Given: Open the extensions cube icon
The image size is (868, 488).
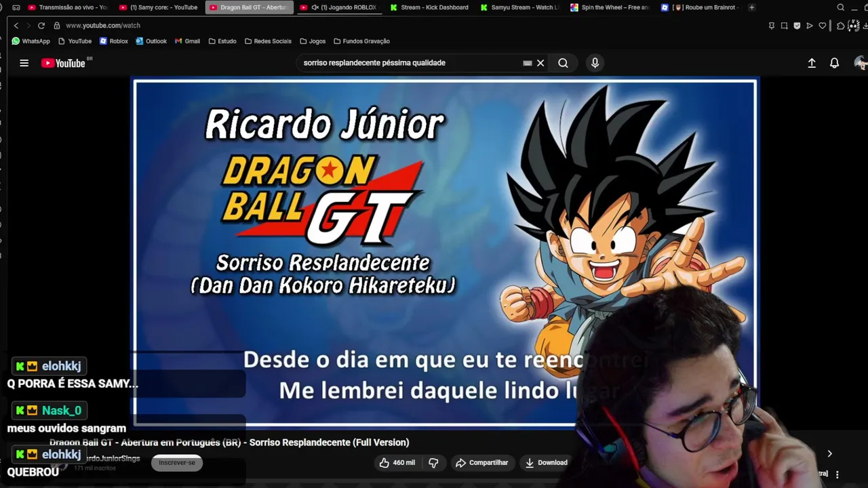Looking at the screenshot, I should tap(841, 26).
